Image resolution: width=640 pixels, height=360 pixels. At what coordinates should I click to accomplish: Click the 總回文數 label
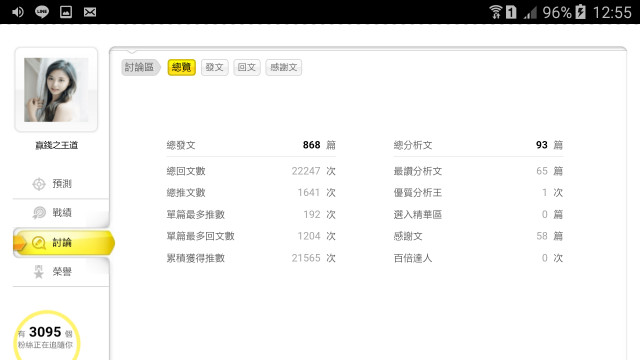point(186,171)
